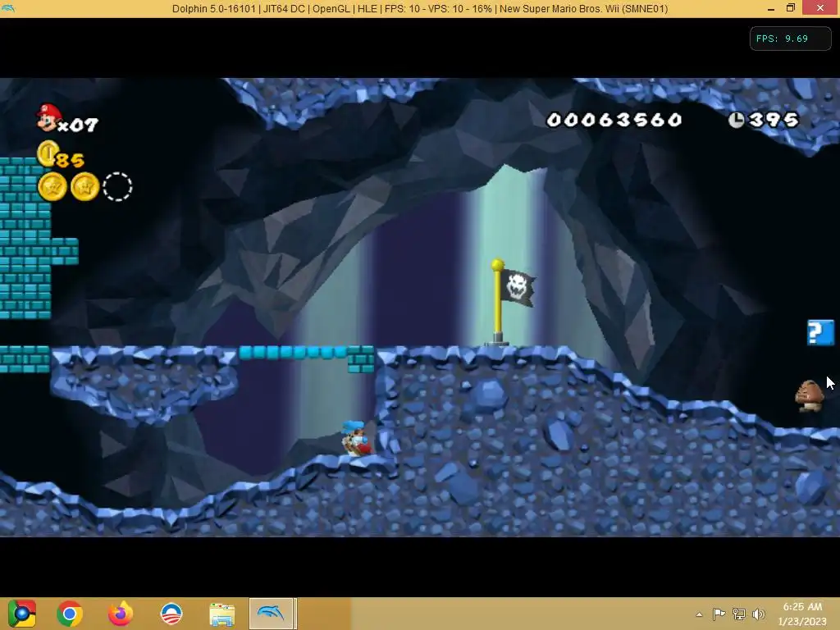This screenshot has height=630, width=840.
Task: Launch Firefox from the taskbar
Action: (x=121, y=614)
